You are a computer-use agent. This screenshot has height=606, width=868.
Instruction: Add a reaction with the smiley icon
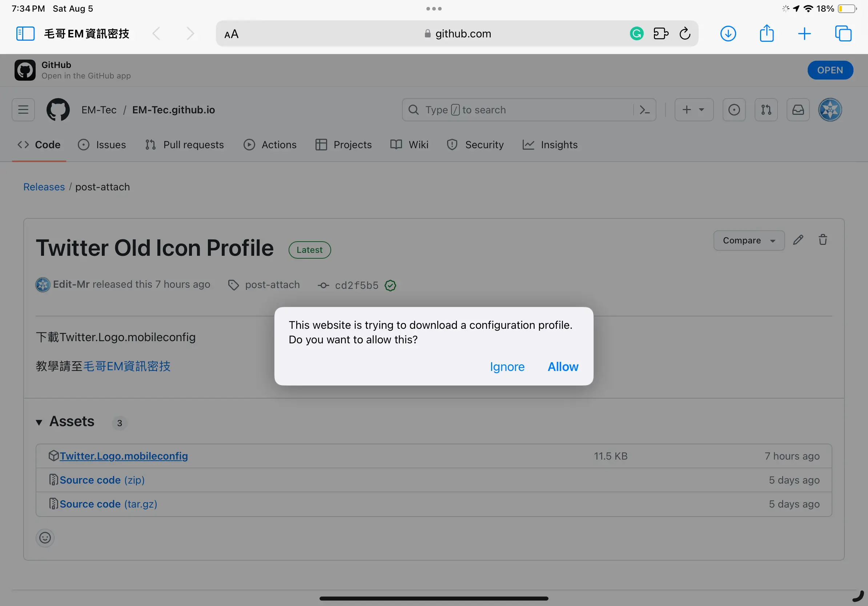pyautogui.click(x=45, y=538)
